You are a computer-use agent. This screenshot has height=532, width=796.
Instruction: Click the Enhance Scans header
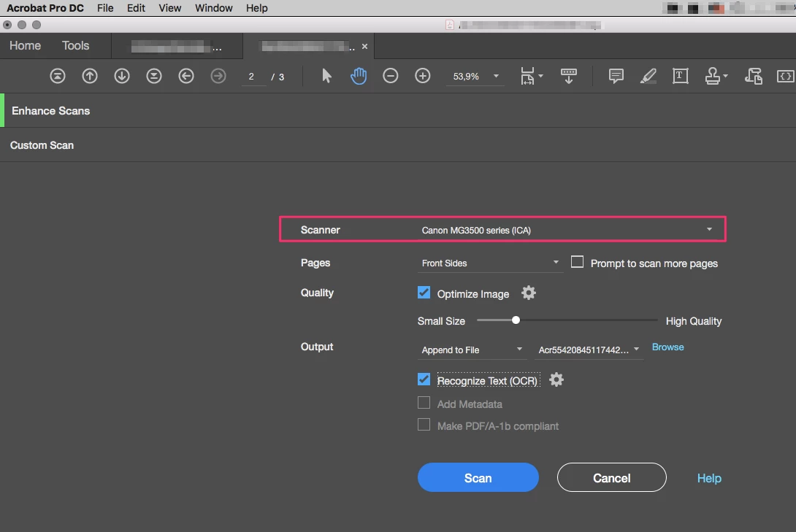51,110
